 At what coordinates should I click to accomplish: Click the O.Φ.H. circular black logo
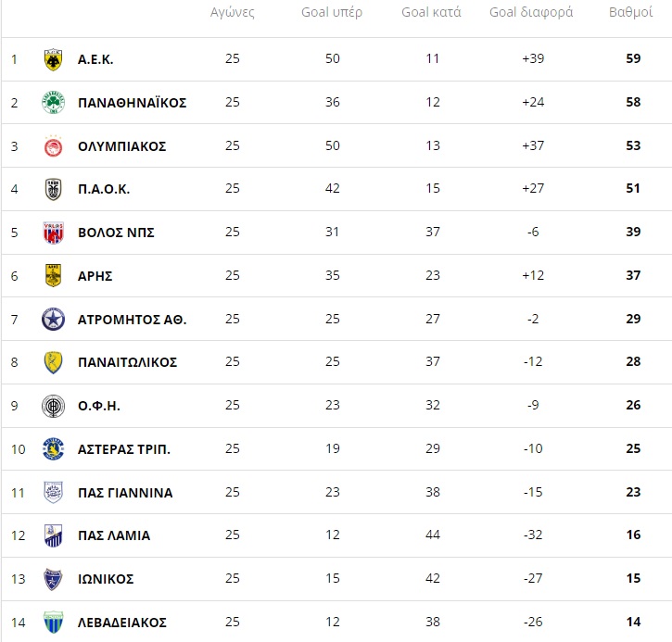pos(53,406)
